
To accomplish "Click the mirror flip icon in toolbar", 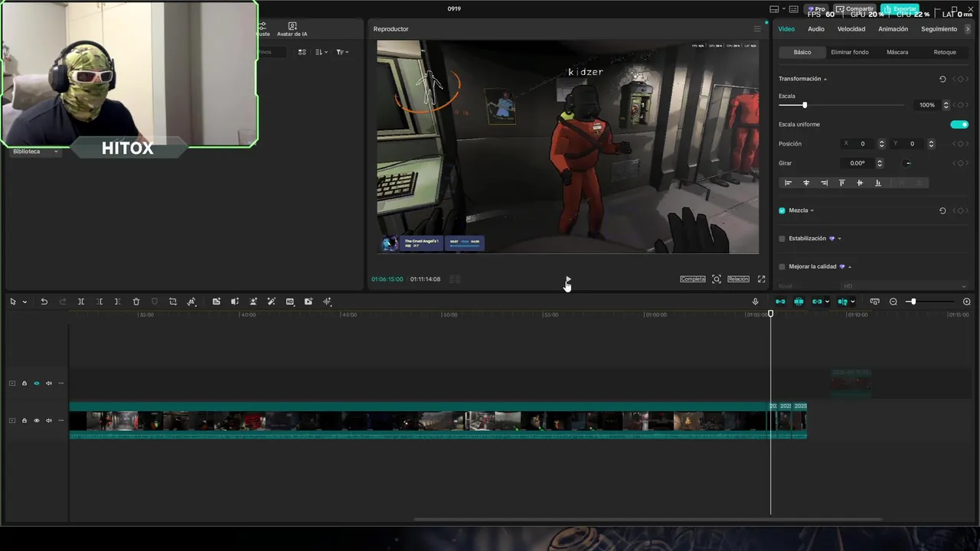I will click(235, 302).
